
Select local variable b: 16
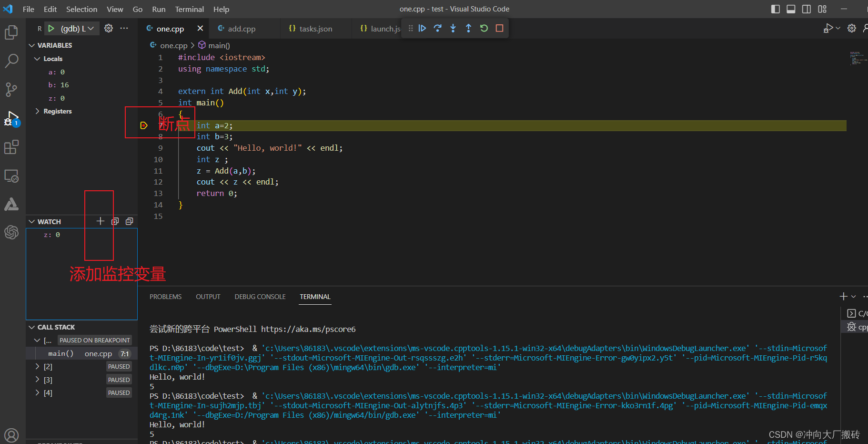82,85
